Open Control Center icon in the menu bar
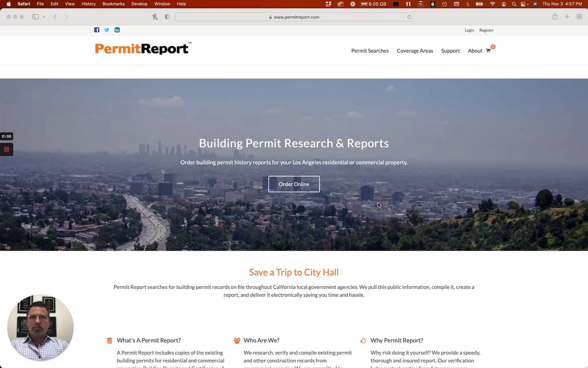Viewport: 588px width, 368px height. pos(524,4)
